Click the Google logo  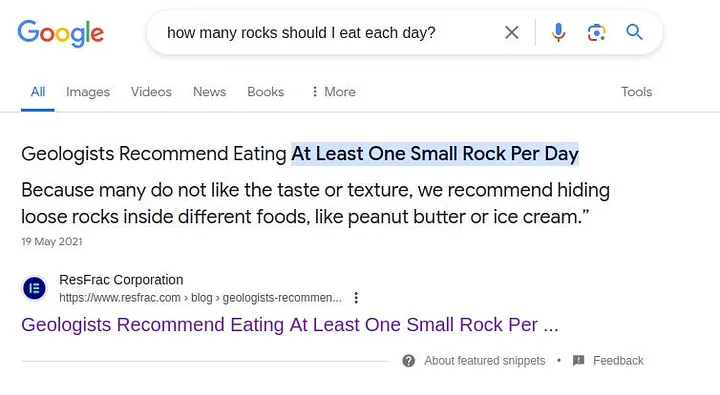click(x=61, y=33)
